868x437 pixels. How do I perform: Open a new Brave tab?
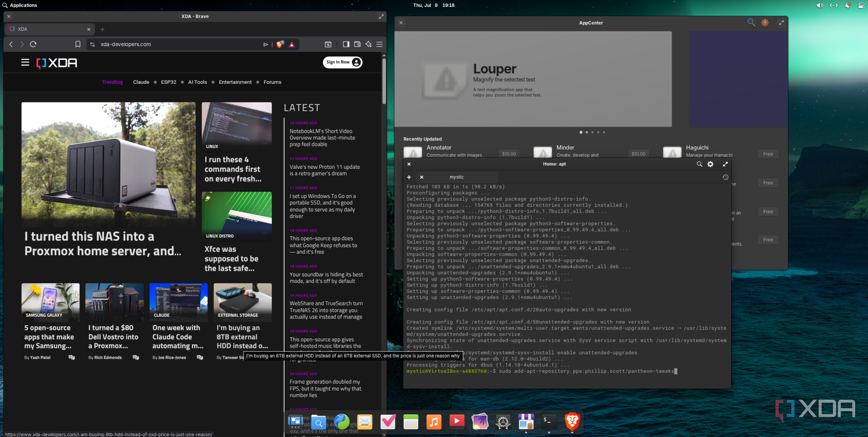coord(103,29)
